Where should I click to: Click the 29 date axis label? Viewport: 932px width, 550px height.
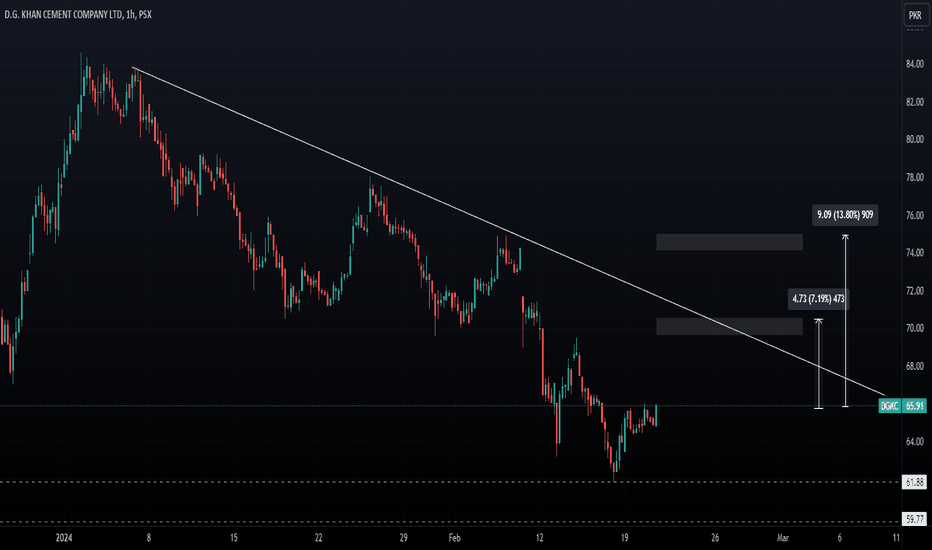pyautogui.click(x=404, y=538)
